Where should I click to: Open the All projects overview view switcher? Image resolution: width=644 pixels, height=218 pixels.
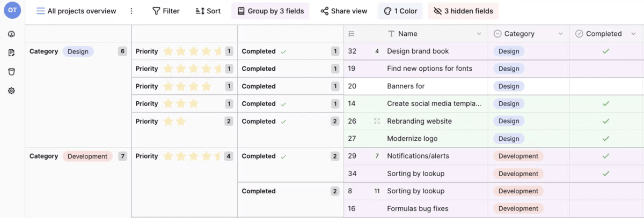click(76, 11)
